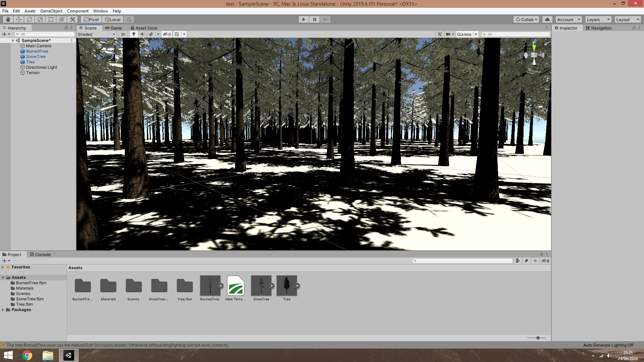Switch to the Game tab
The image size is (644, 362).
113,28
